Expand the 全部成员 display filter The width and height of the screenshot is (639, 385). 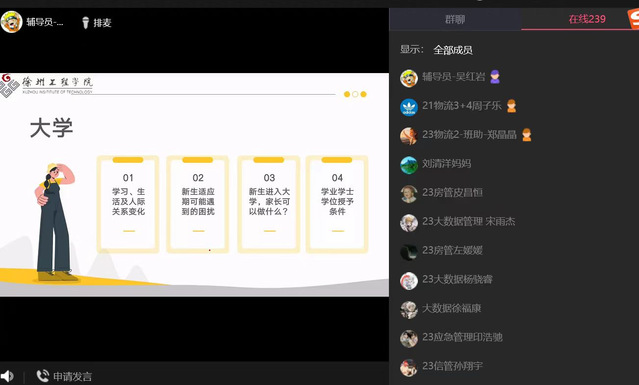(453, 50)
